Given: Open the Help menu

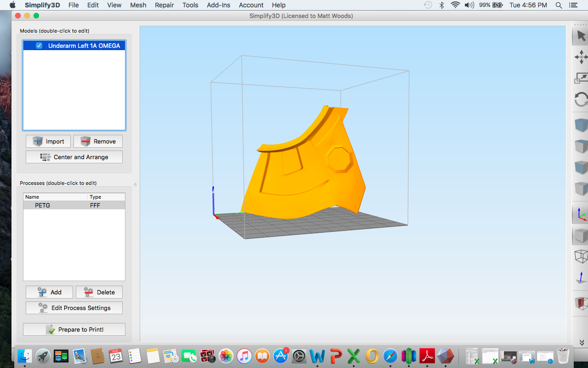Looking at the screenshot, I should (x=279, y=5).
